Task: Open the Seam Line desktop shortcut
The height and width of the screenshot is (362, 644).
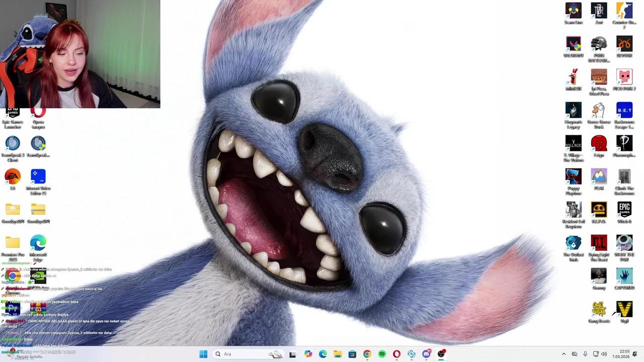Action: pos(573,14)
